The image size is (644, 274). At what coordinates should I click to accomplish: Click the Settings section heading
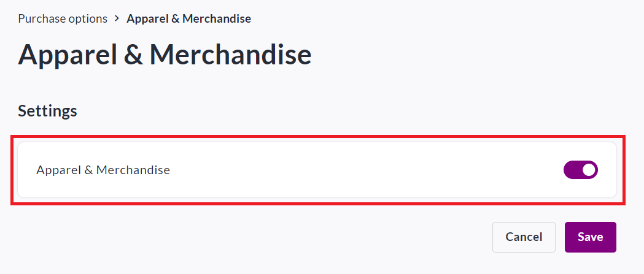(x=47, y=110)
